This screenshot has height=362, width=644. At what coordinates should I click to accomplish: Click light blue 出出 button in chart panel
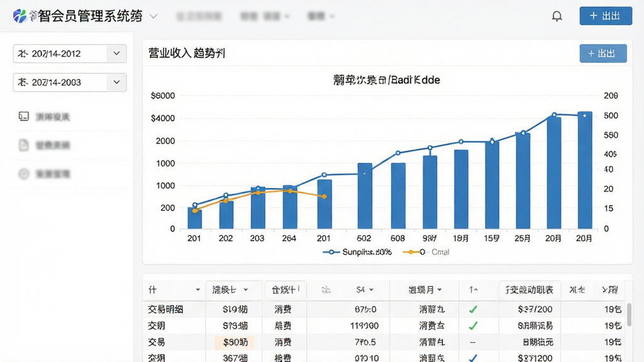[603, 53]
